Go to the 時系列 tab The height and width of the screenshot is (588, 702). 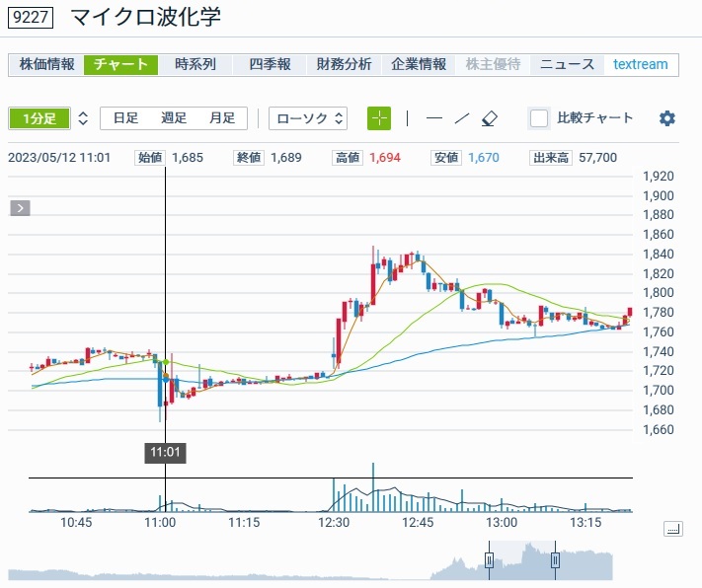click(195, 65)
